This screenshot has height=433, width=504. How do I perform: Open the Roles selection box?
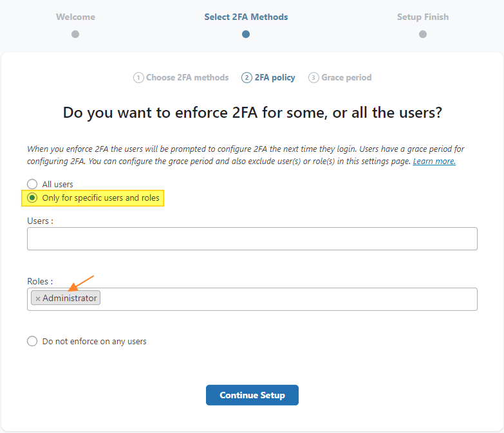[290, 299]
